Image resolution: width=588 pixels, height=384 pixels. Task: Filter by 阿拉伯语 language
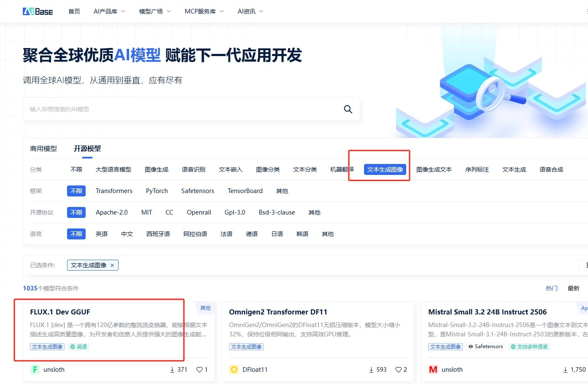coord(195,234)
